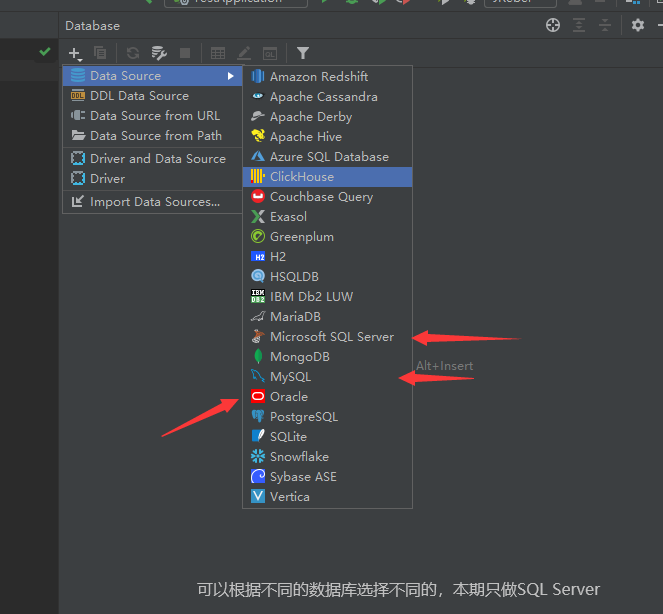Image resolution: width=663 pixels, height=614 pixels.
Task: Select H2 data source
Action: [327, 257]
